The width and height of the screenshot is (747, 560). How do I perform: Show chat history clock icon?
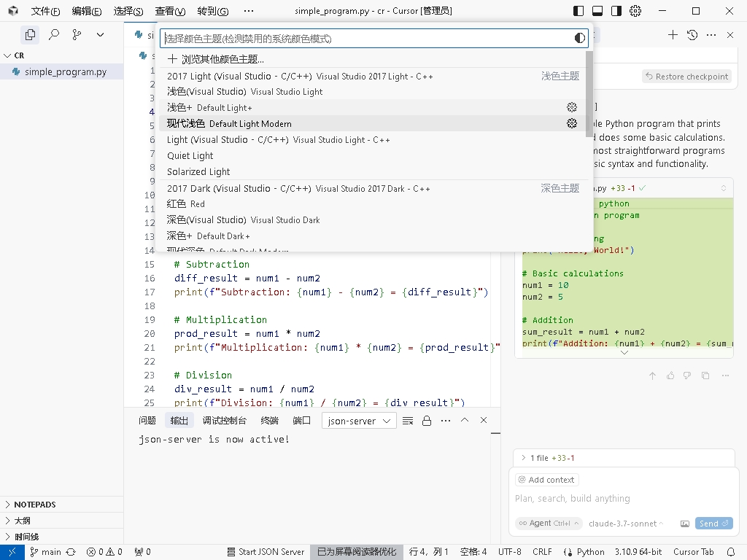(x=692, y=35)
